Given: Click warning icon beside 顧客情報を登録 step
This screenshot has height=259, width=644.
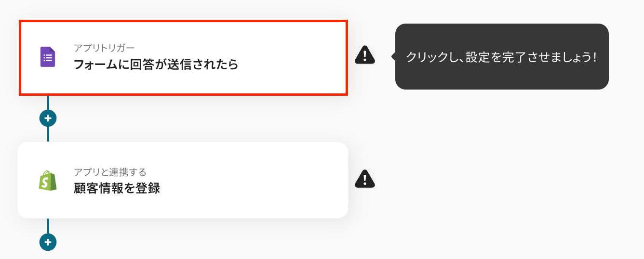Looking at the screenshot, I should click(365, 179).
